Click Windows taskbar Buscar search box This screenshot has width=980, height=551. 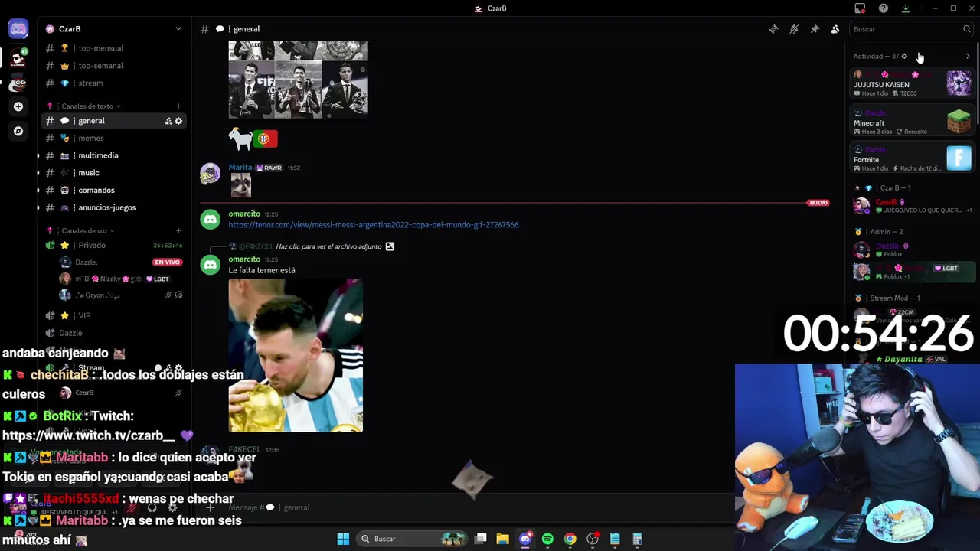(x=413, y=539)
